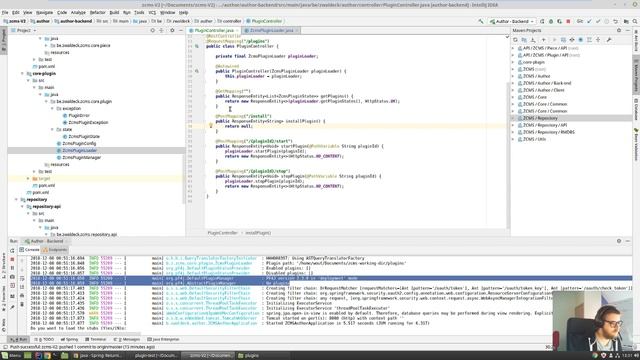Open Maven Projects panel gear settings
640x360 pixels.
click(x=619, y=31)
